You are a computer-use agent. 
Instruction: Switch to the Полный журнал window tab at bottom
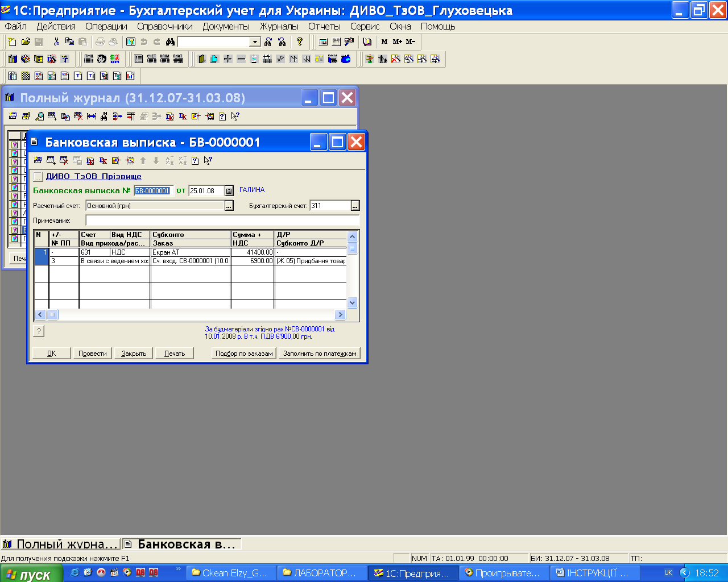(x=61, y=544)
